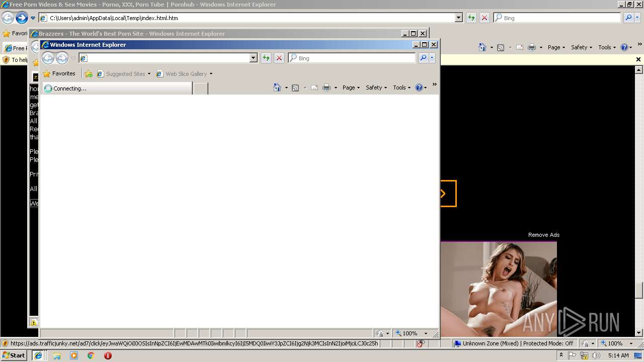Expand command bar overflow chevron in front IE

pyautogui.click(x=435, y=84)
